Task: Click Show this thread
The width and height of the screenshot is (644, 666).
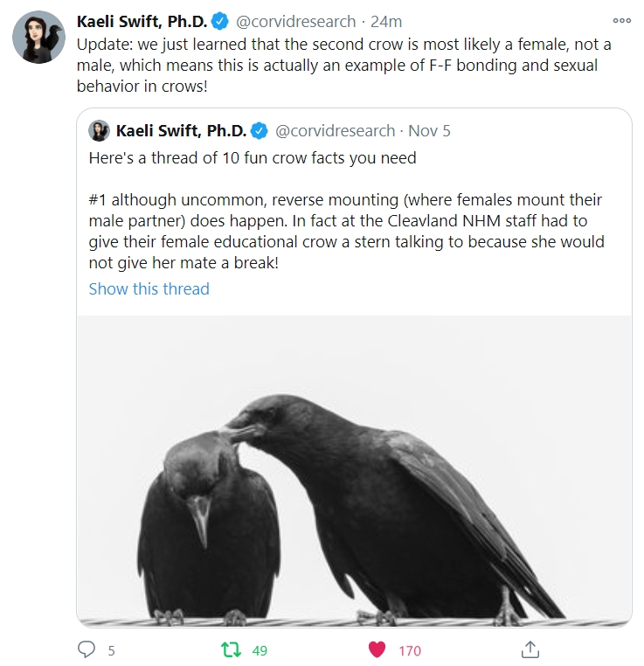Action: (149, 288)
